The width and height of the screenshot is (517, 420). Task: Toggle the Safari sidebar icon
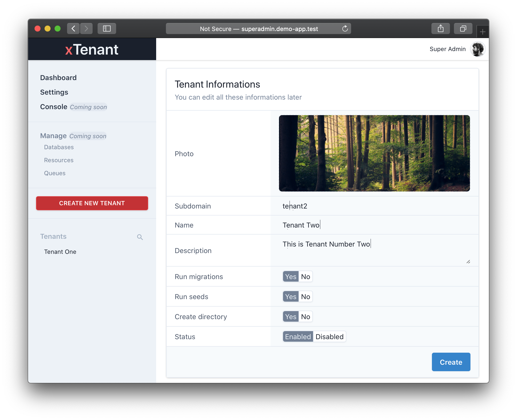tap(107, 29)
